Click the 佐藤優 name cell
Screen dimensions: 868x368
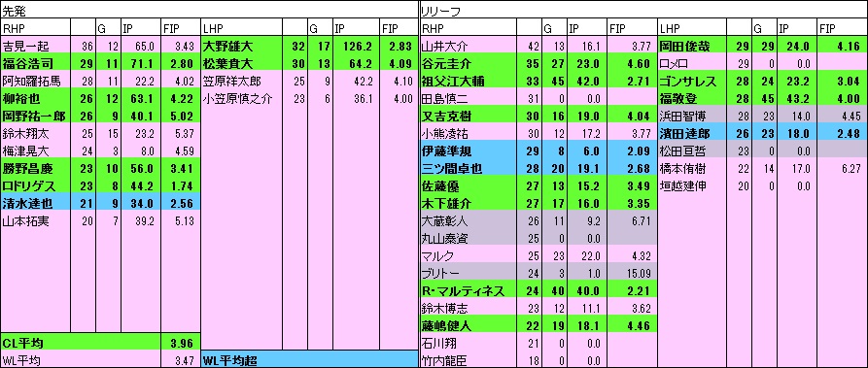468,185
